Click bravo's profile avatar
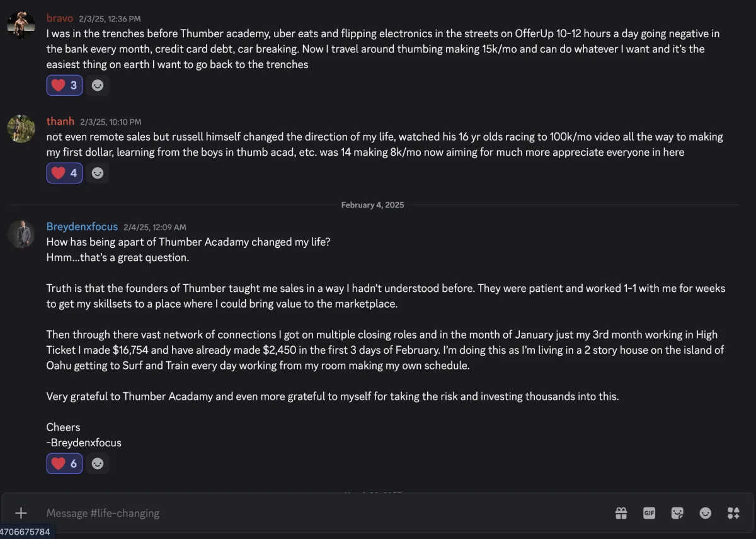 (21, 24)
